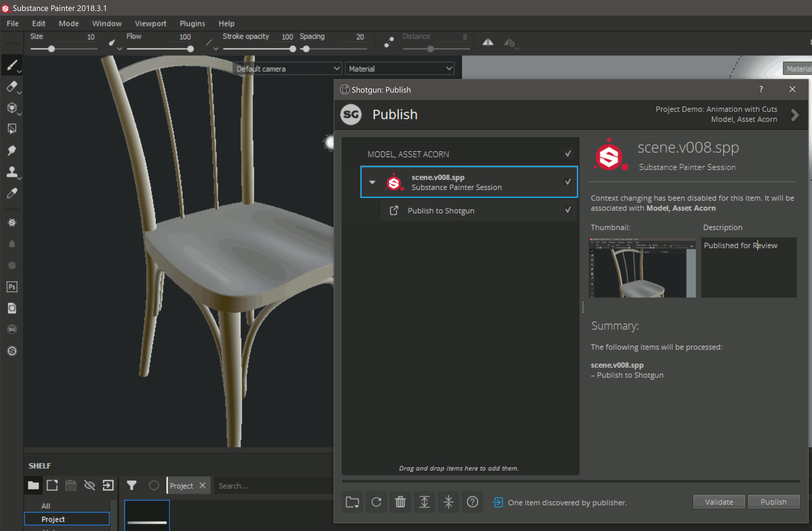Open the Viewport menu
The width and height of the screenshot is (812, 531).
tap(150, 23)
